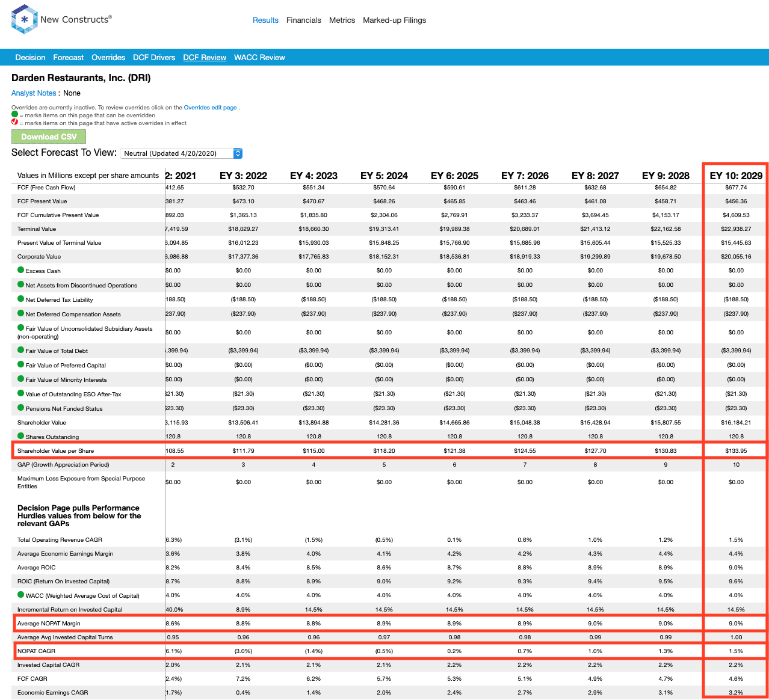This screenshot has height=700, width=769.
Task: Click green dot beside Net Deferred Compensation Assets
Action: pyautogui.click(x=21, y=313)
